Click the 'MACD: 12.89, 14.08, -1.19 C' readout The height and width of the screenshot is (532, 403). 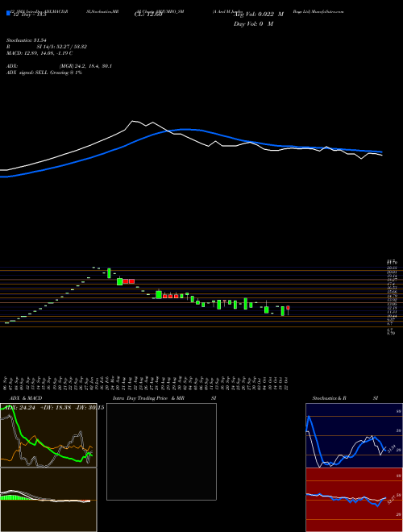39,53
